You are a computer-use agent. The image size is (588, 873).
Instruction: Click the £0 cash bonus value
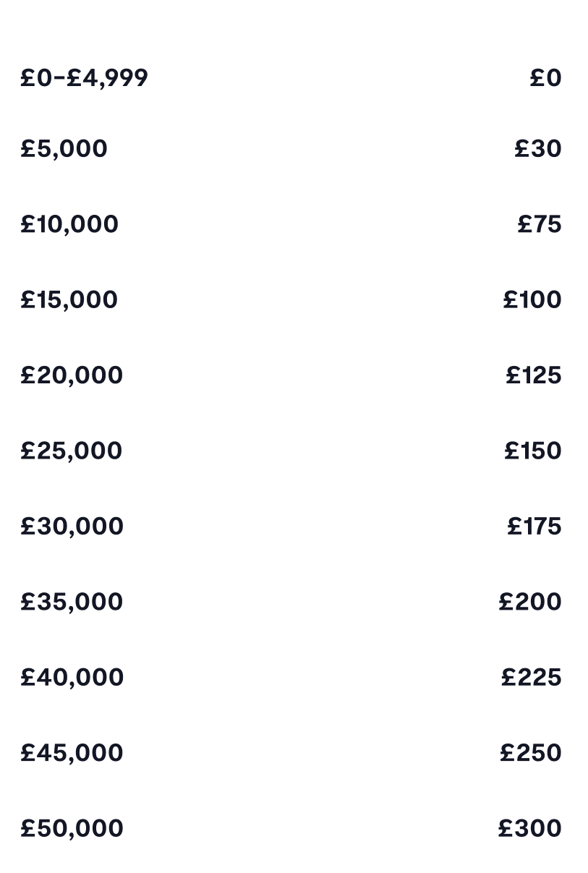(x=545, y=77)
